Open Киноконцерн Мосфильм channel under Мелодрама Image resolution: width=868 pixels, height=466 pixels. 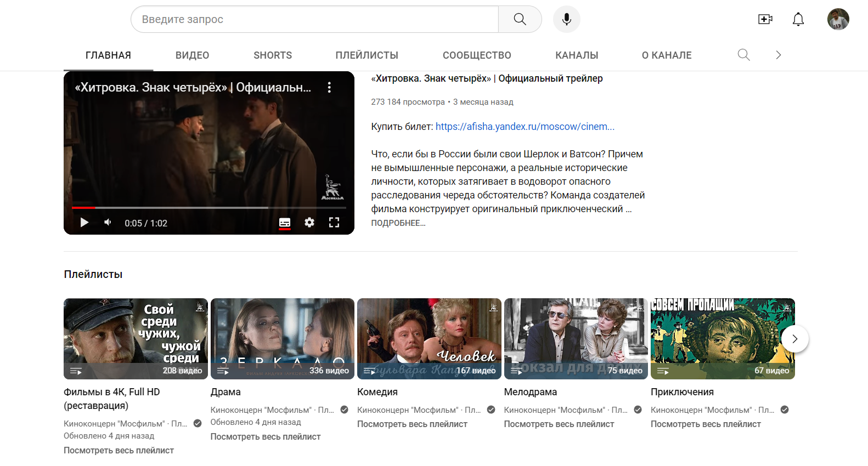pyautogui.click(x=555, y=410)
